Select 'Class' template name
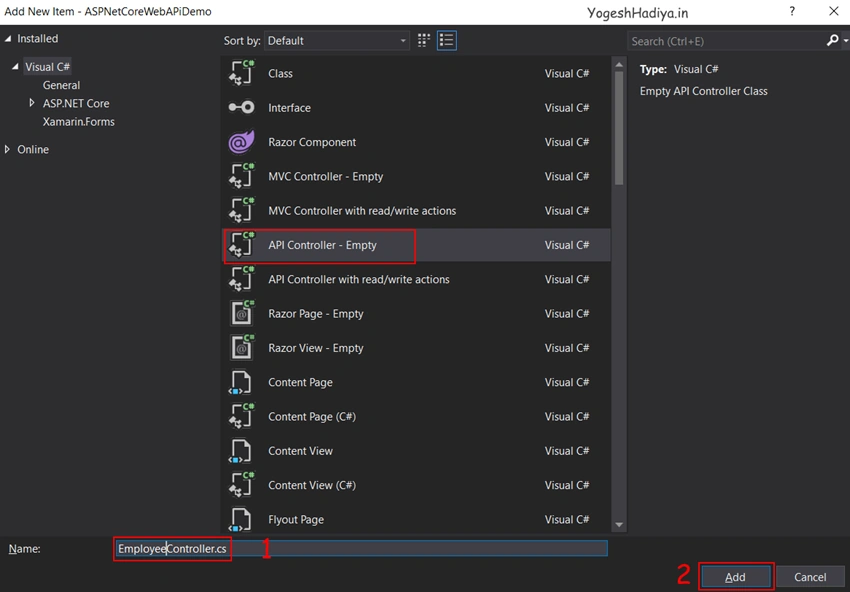The height and width of the screenshot is (592, 850). (280, 73)
